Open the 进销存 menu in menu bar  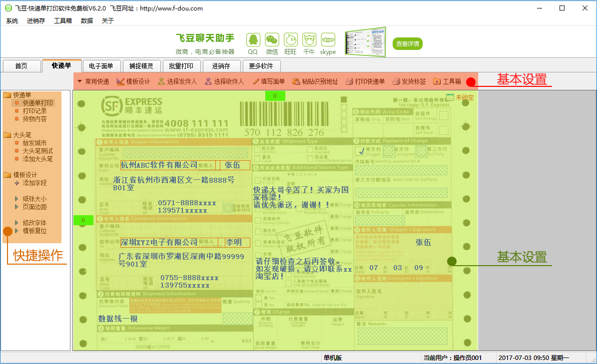(x=36, y=21)
